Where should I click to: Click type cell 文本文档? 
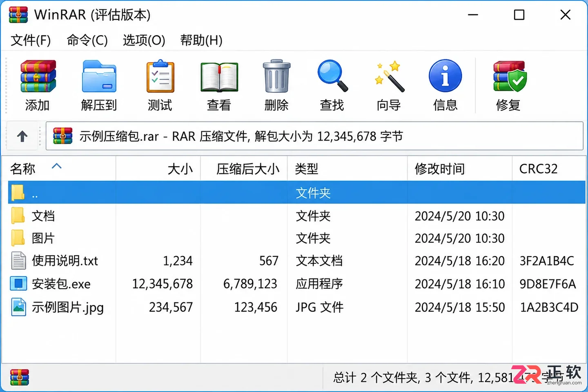(319, 261)
